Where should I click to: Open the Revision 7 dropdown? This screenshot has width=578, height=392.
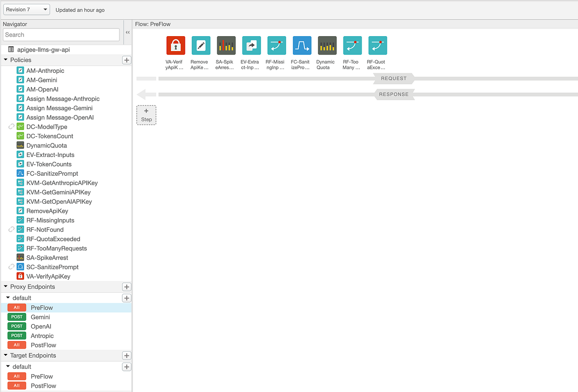(26, 10)
